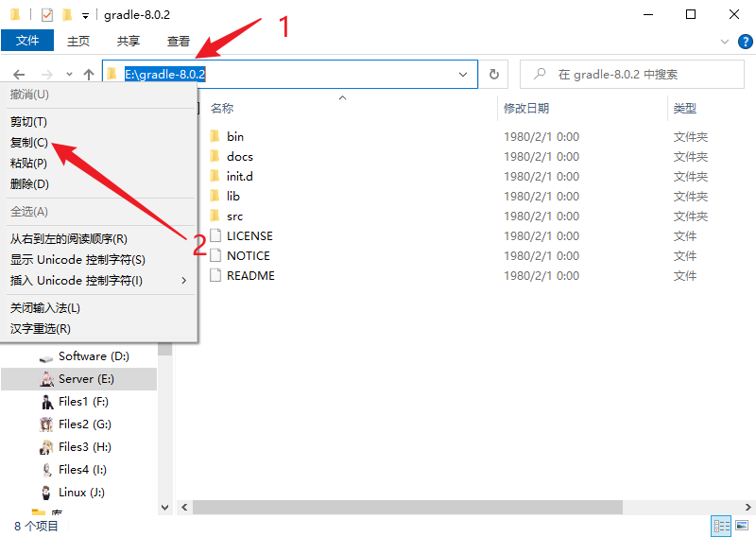Viewport: 756px width, 537px height.
Task: Choose 复制(C) from the context menu
Action: (29, 143)
